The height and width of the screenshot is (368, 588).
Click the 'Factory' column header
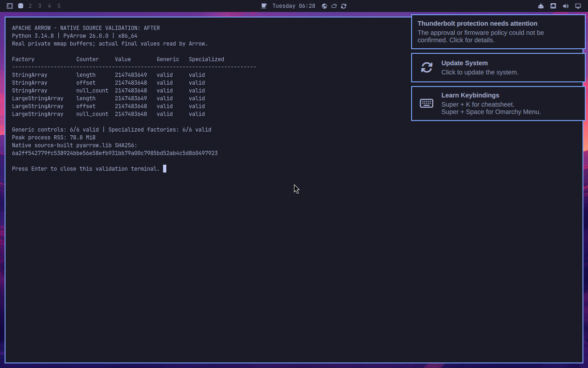coord(23,59)
